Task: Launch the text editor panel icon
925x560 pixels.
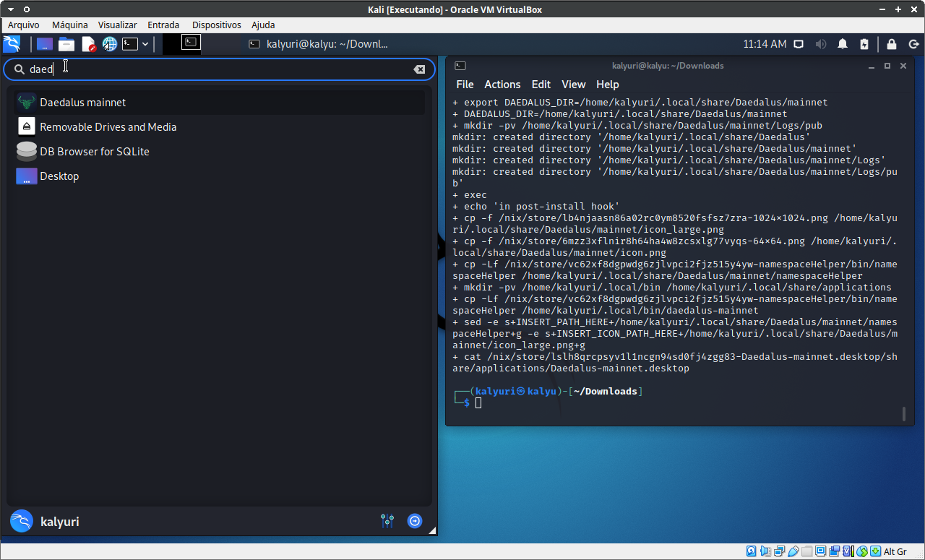Action: tap(88, 44)
